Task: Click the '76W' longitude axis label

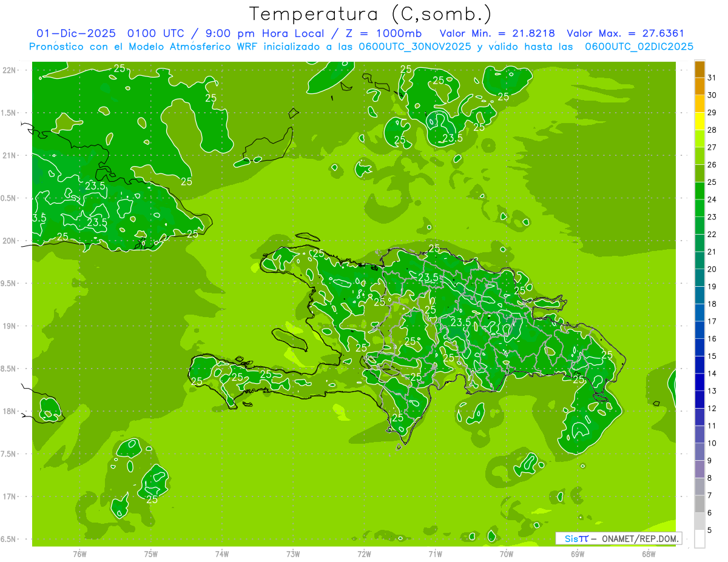Action: point(79,554)
